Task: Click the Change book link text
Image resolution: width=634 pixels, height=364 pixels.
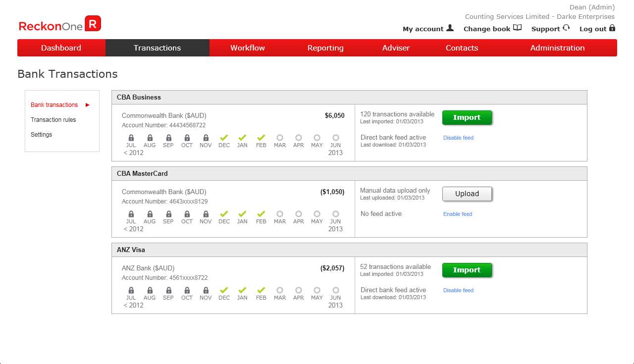Action: coord(487,29)
